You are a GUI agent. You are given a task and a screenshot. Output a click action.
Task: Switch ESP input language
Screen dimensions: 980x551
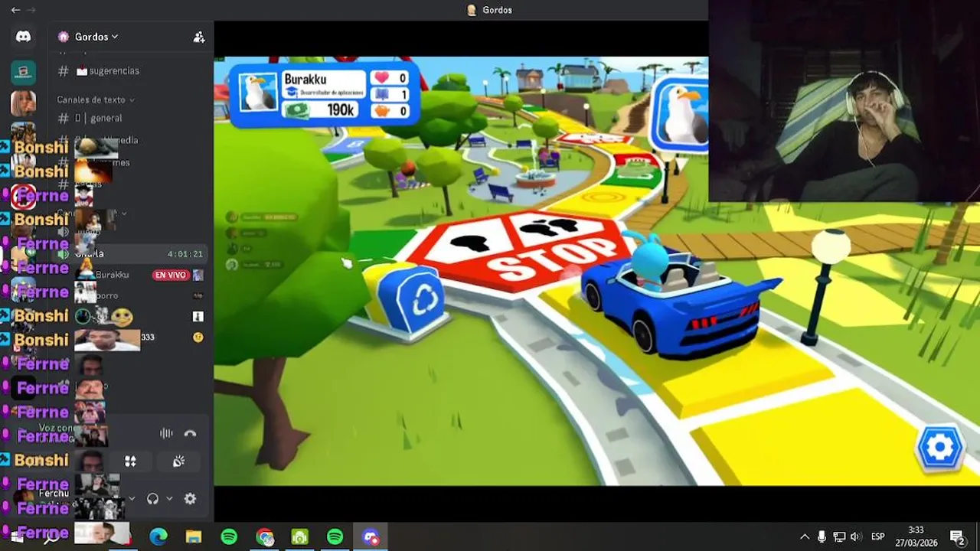[x=878, y=537]
